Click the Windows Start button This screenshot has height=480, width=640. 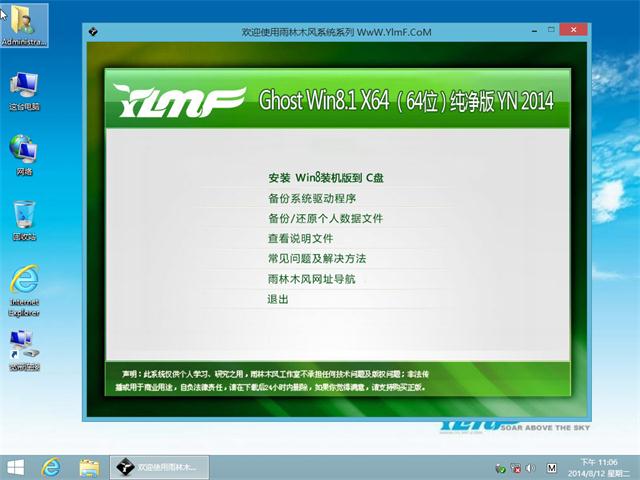(16, 467)
